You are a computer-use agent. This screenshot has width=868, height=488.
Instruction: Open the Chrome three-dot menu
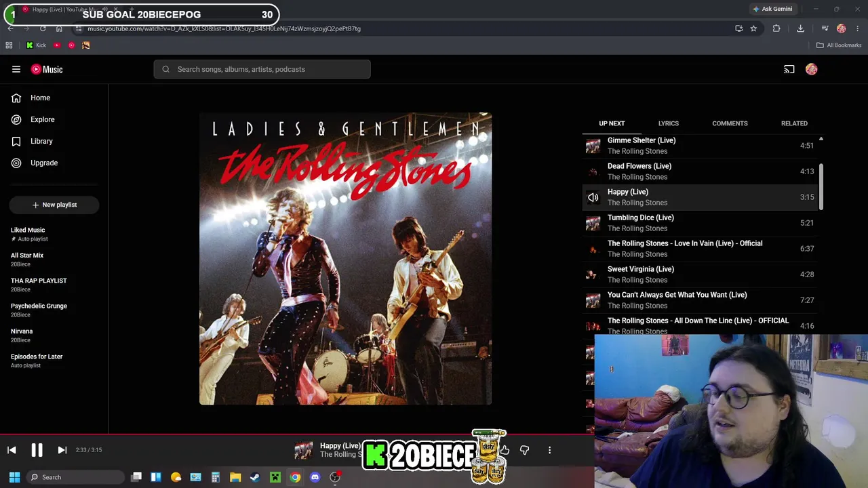(858, 28)
